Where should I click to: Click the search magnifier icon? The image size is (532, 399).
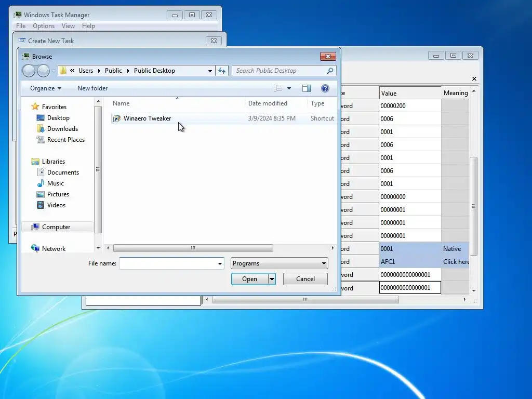tap(330, 71)
